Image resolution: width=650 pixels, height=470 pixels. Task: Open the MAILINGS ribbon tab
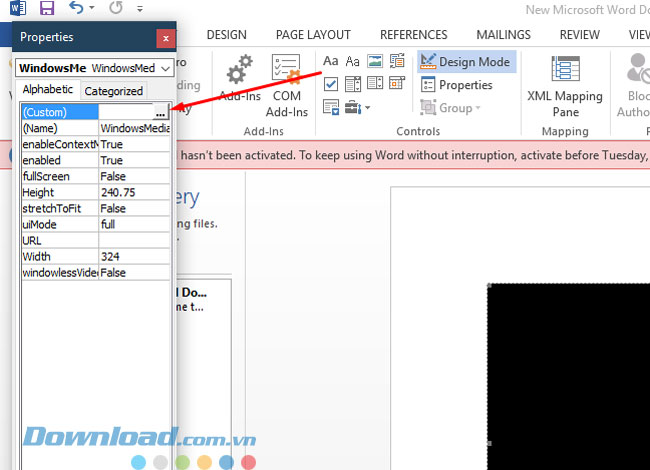[504, 35]
